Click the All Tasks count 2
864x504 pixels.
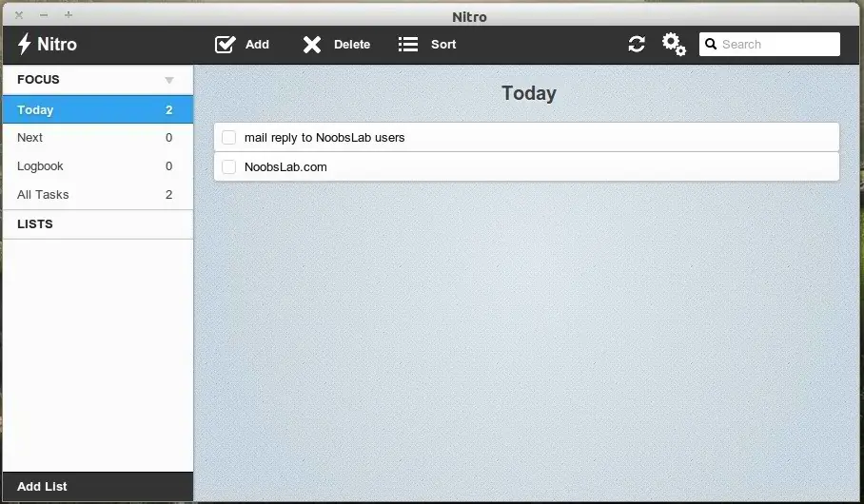169,194
